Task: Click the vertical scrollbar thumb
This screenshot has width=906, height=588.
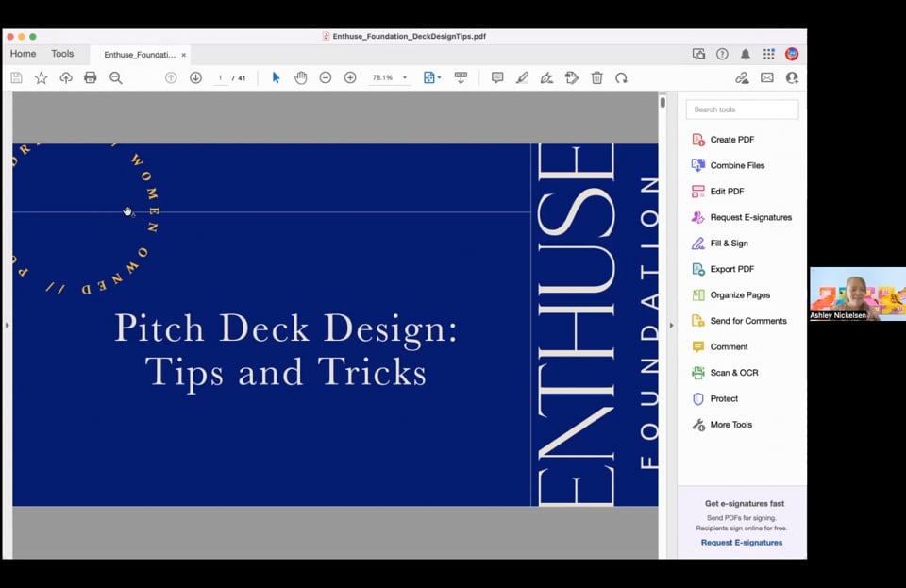Action: (x=663, y=102)
